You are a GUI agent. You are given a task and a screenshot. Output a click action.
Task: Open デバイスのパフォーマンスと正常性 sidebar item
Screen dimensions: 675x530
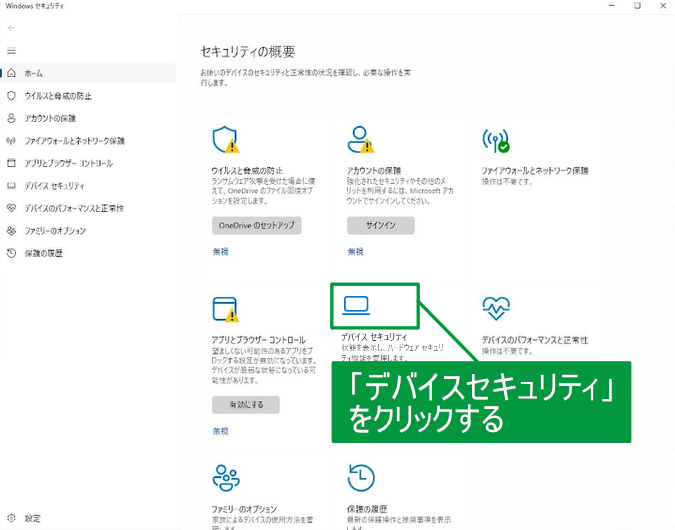(x=73, y=208)
